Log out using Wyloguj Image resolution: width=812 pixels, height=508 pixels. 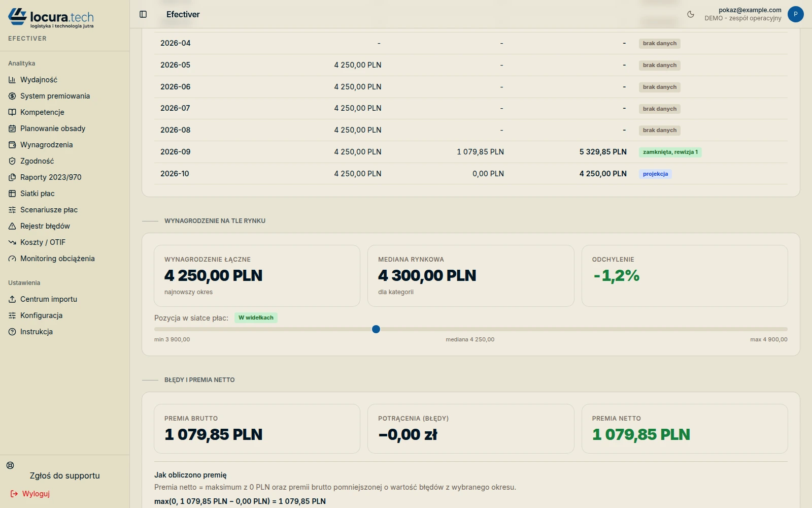[30, 494]
